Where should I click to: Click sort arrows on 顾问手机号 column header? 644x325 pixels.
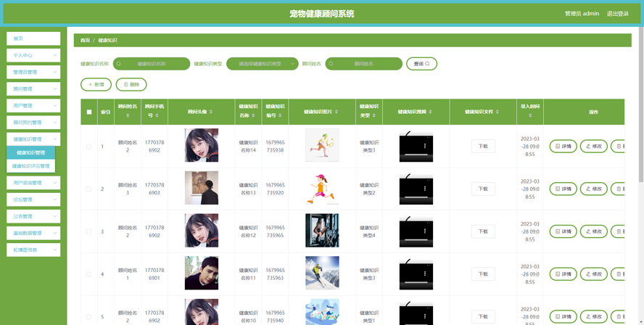coord(157,115)
